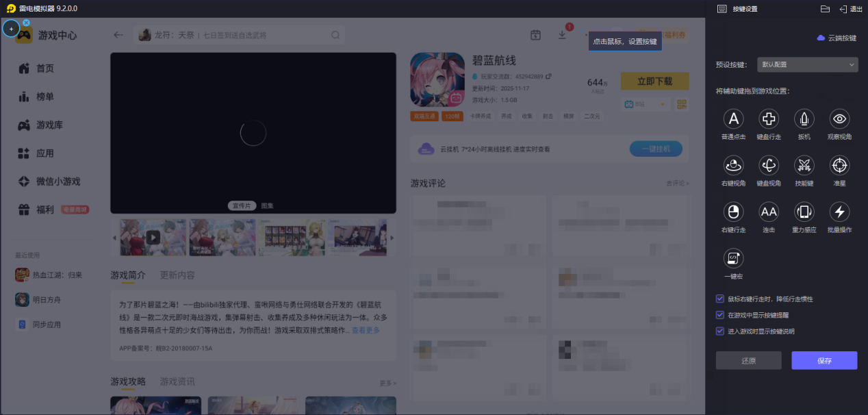Click the plus key marker at top-left

(11, 29)
